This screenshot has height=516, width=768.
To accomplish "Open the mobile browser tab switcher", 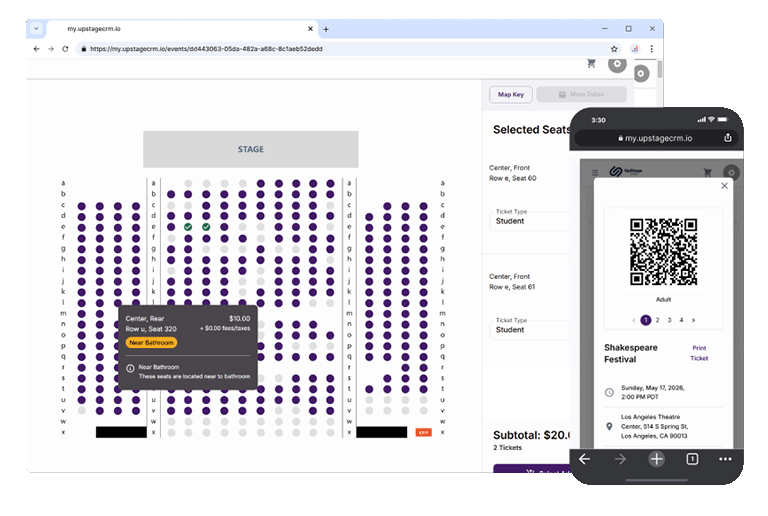I will (x=691, y=459).
